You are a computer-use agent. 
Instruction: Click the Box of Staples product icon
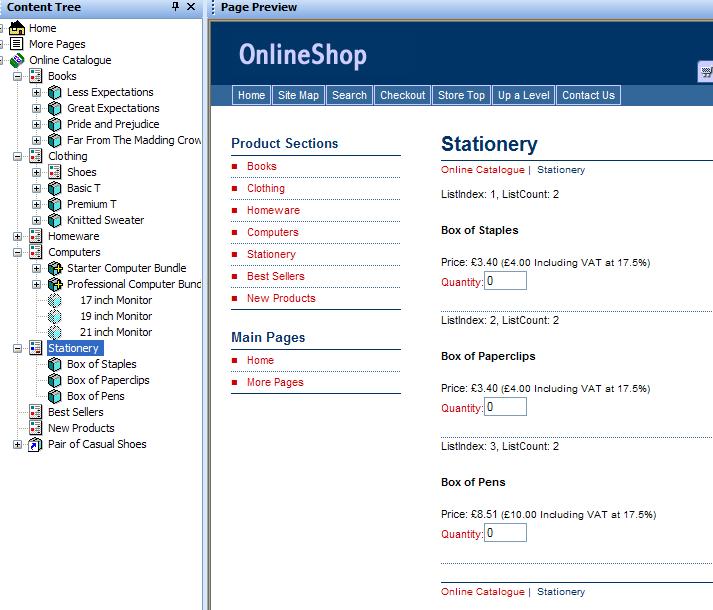(x=55, y=364)
